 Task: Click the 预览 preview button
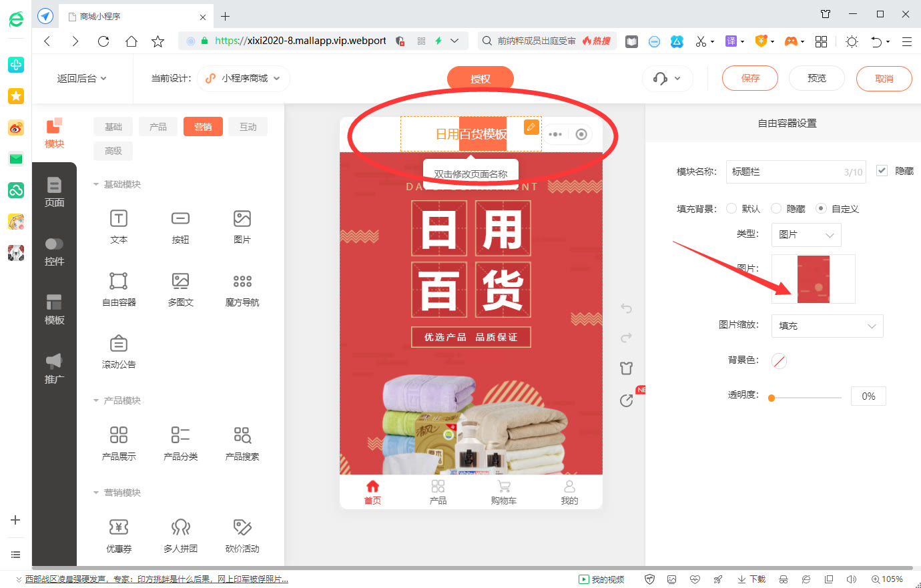click(816, 78)
